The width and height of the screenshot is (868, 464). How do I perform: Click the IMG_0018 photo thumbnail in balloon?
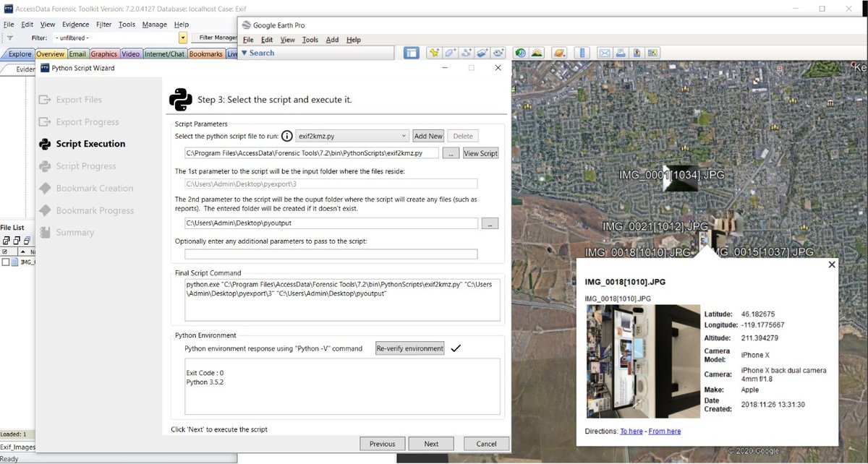pyautogui.click(x=643, y=361)
